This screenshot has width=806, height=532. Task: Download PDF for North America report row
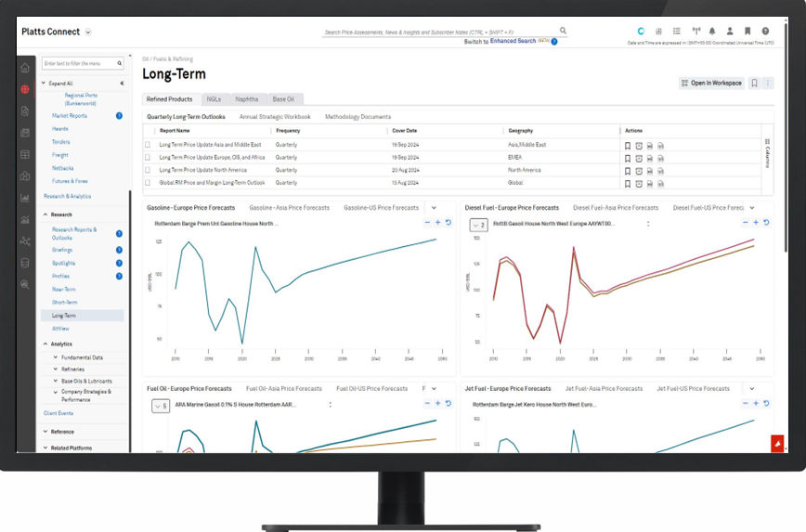coord(650,171)
